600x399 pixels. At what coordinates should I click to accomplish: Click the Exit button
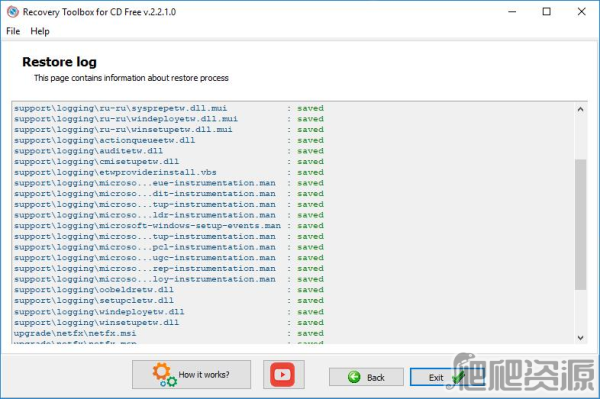pyautogui.click(x=446, y=377)
